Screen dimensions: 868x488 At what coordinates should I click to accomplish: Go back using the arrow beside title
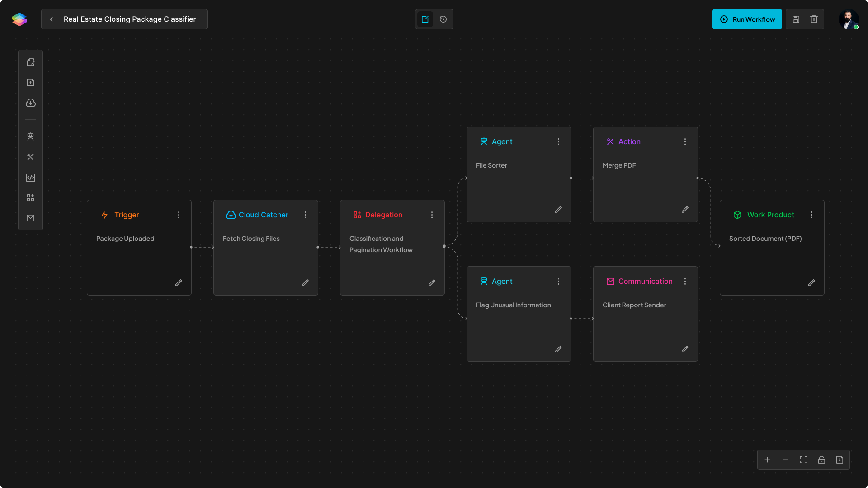52,19
